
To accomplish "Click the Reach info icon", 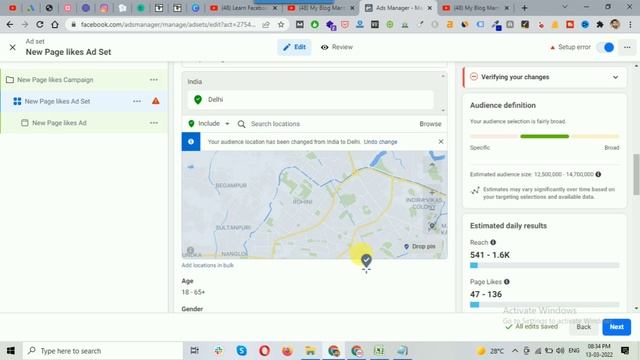I will pyautogui.click(x=493, y=242).
